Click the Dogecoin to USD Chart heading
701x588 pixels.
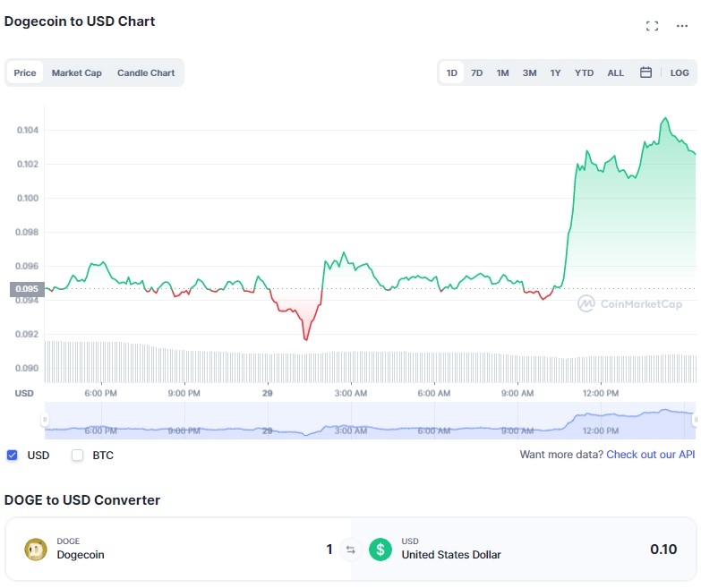pyautogui.click(x=80, y=21)
